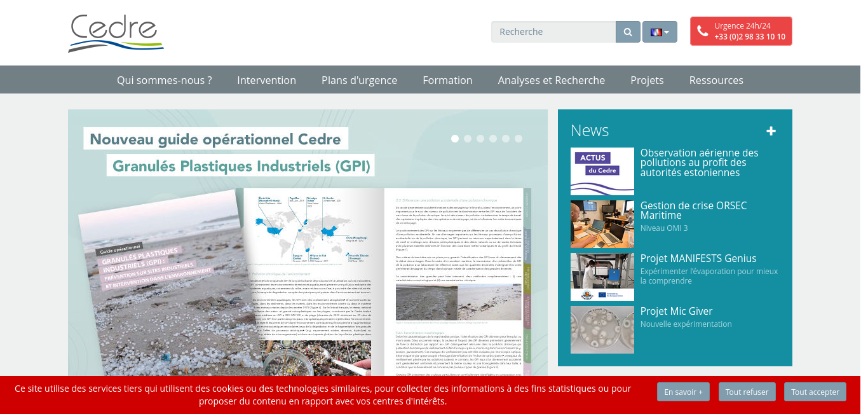The width and height of the screenshot is (868, 414).
Task: Click the plus icon beside News
Action: tap(771, 131)
